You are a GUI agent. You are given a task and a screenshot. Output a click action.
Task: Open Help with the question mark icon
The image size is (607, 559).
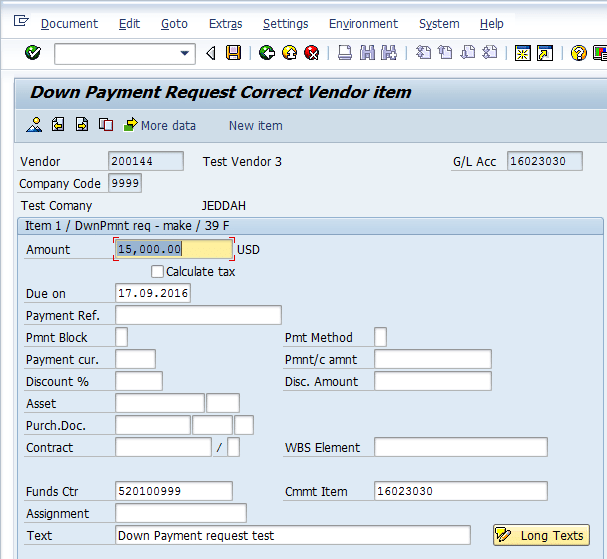tap(578, 53)
